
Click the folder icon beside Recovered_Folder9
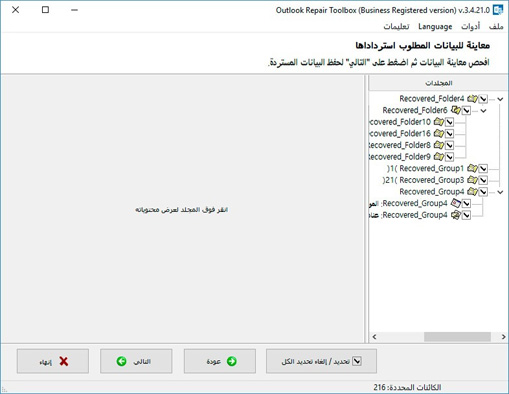point(439,157)
